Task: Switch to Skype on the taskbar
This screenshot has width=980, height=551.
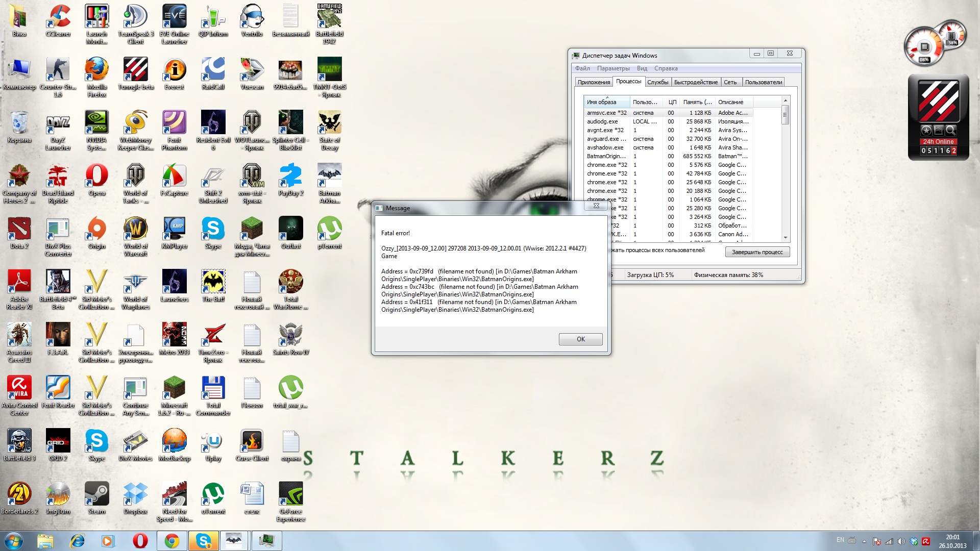Action: pyautogui.click(x=204, y=541)
